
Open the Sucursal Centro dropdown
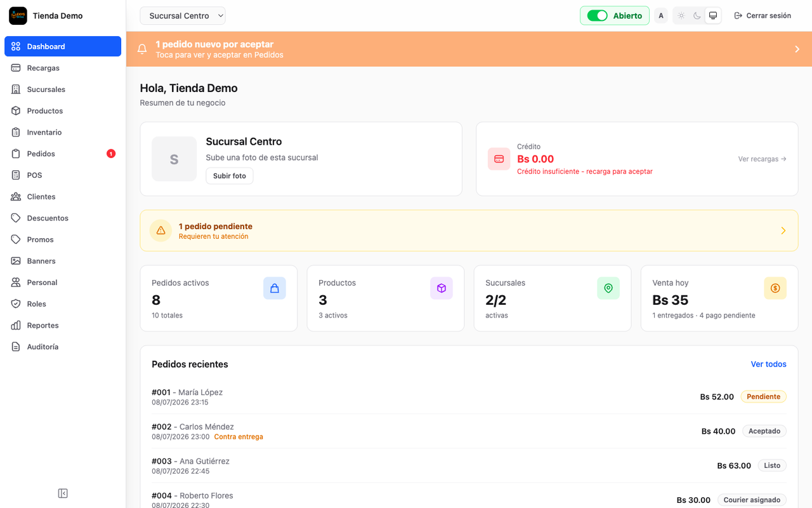click(x=183, y=16)
